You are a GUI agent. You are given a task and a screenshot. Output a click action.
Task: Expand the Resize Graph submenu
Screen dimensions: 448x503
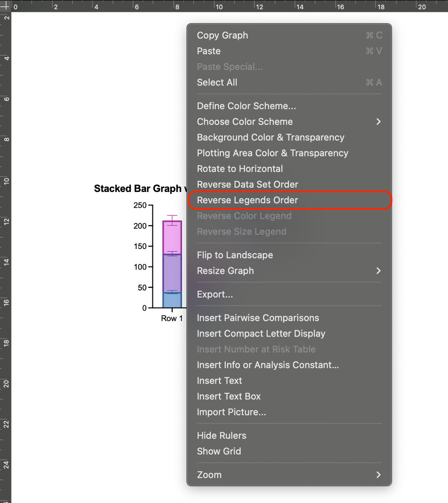click(x=225, y=271)
